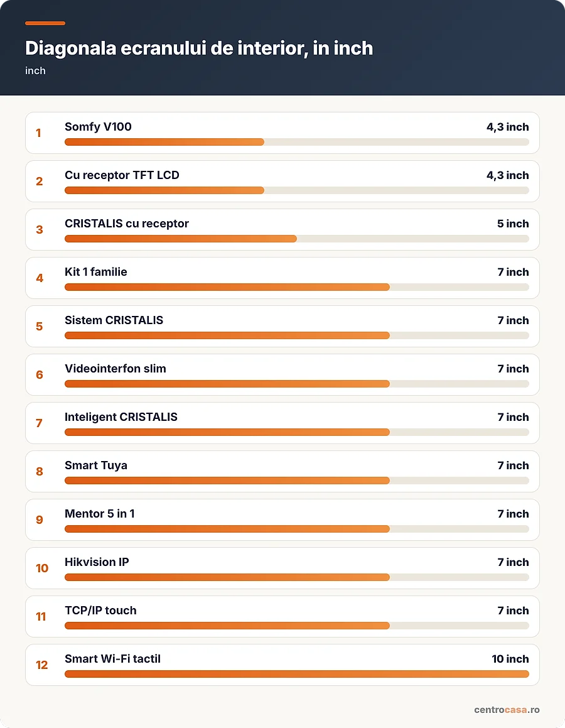Image resolution: width=565 pixels, height=728 pixels.
Task: Click the Videointerfon slim bar
Action: [x=297, y=384]
